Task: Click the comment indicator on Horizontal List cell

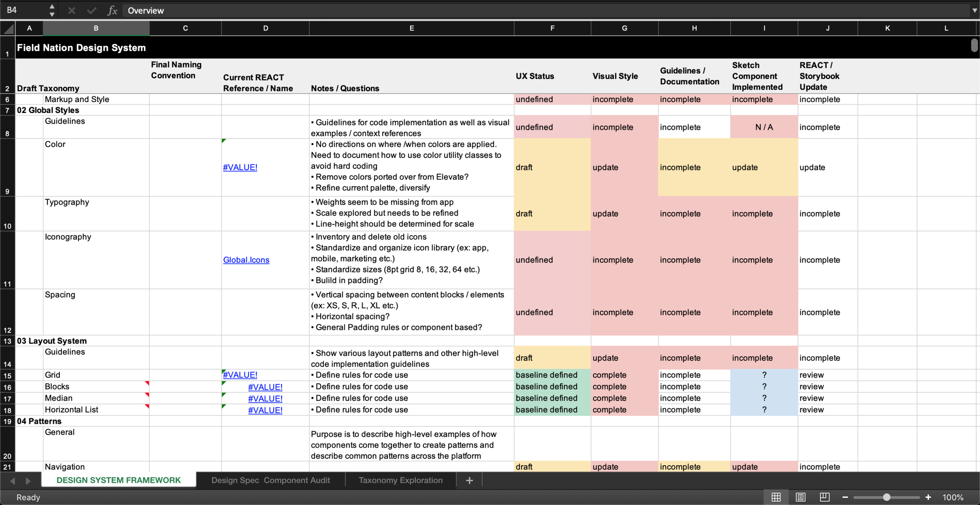Action: click(x=147, y=406)
